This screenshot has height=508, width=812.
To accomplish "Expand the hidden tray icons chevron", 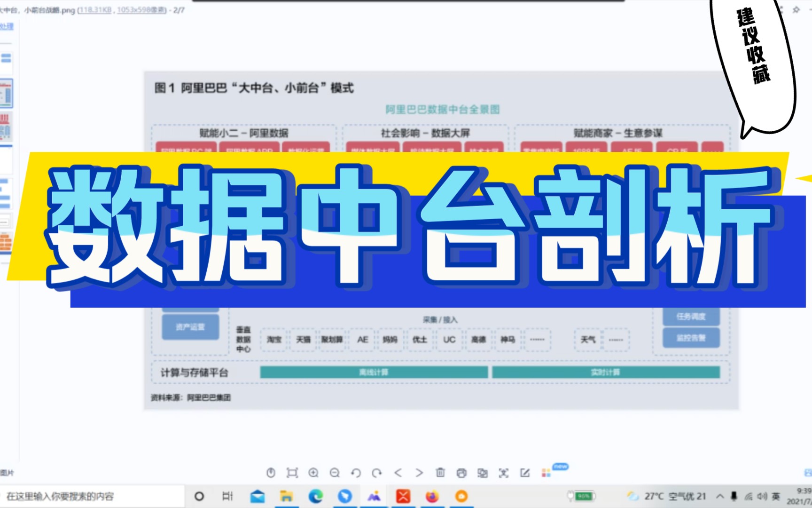I will pos(720,496).
